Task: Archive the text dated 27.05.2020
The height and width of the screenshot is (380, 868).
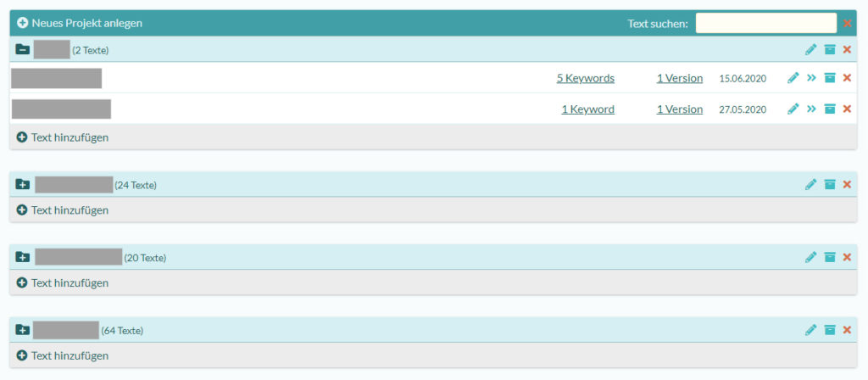Action: click(x=830, y=109)
